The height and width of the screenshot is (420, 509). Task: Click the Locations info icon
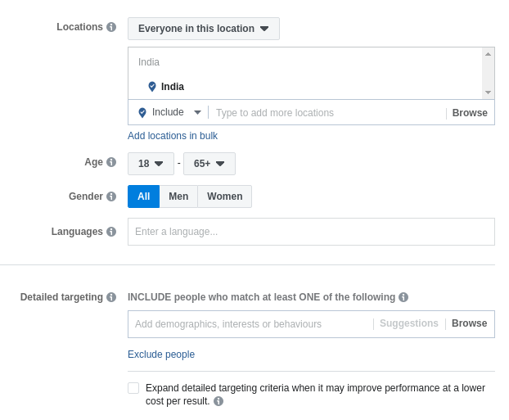coord(111,27)
